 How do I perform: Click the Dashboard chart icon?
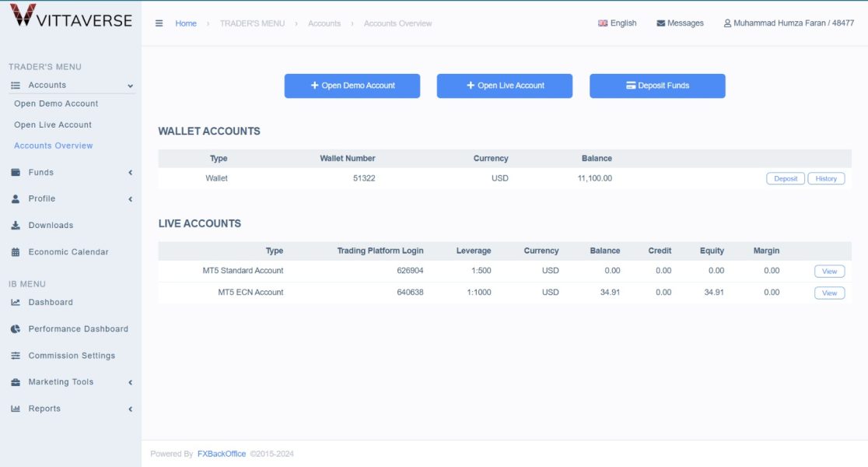pos(16,303)
